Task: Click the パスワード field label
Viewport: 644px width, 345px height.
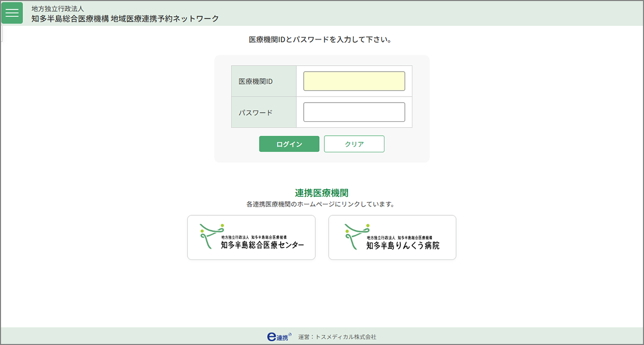Action: coord(256,113)
